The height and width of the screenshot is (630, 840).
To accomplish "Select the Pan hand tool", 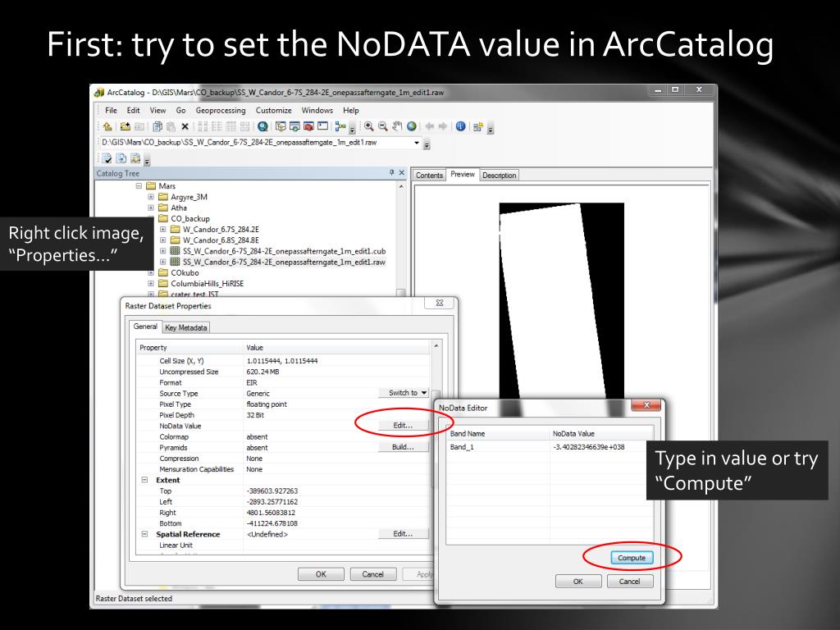I will tap(397, 126).
